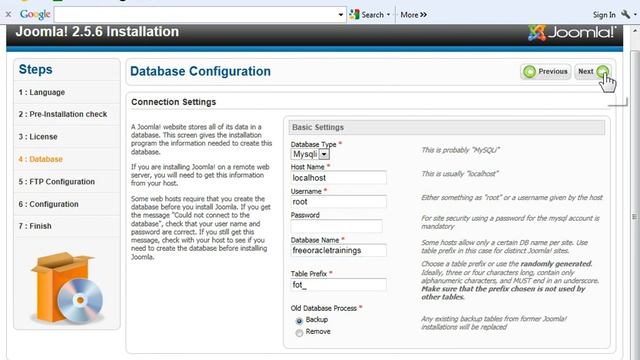Select step 1 : Language

point(42,92)
